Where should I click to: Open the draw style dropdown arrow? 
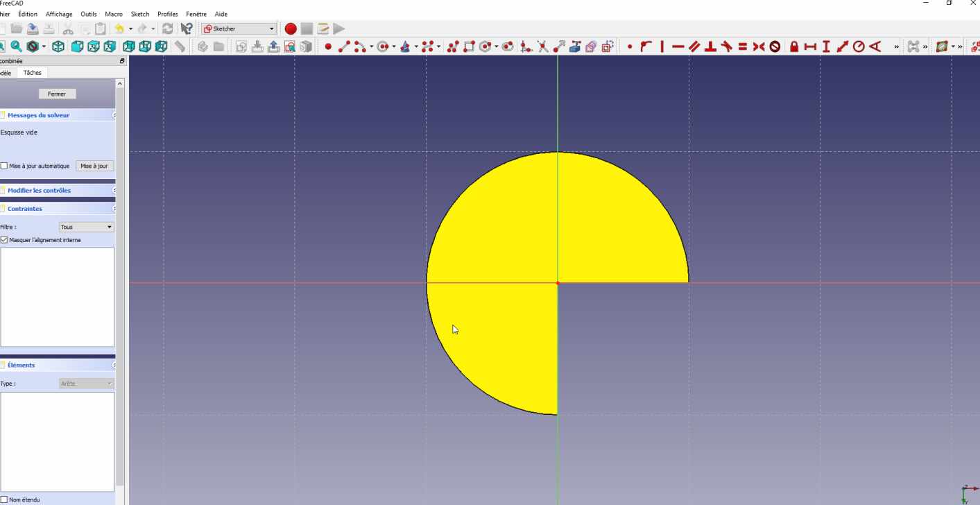pos(44,46)
